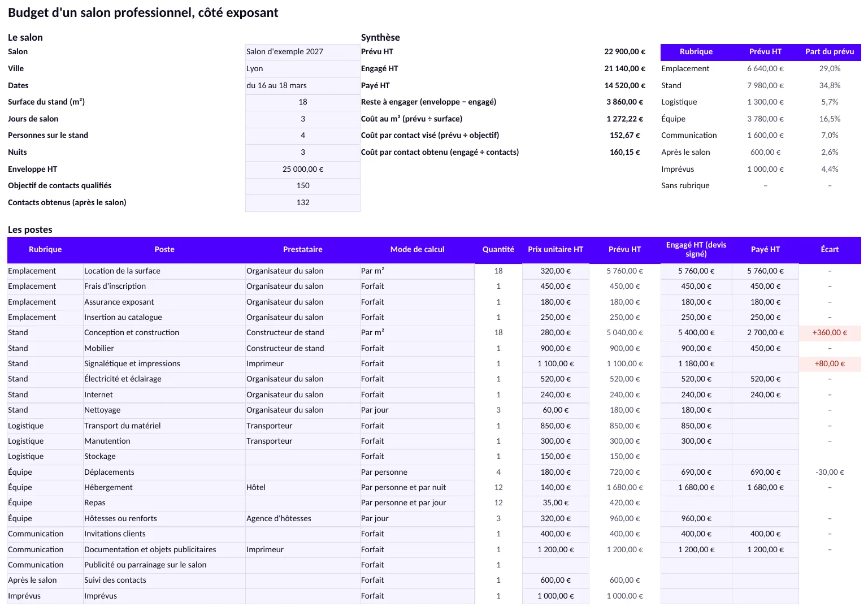This screenshot has height=611, width=868.
Task: Select the "Lyon" city cell
Action: pos(303,69)
